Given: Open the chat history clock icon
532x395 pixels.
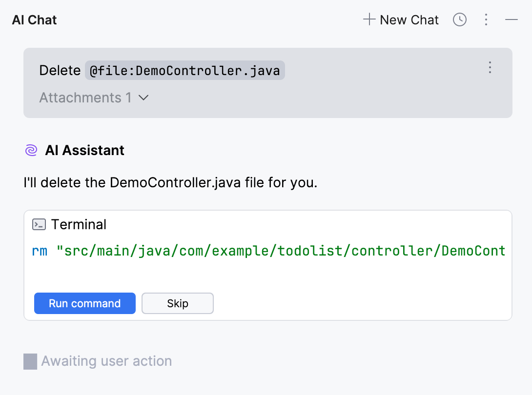Looking at the screenshot, I should point(460,20).
